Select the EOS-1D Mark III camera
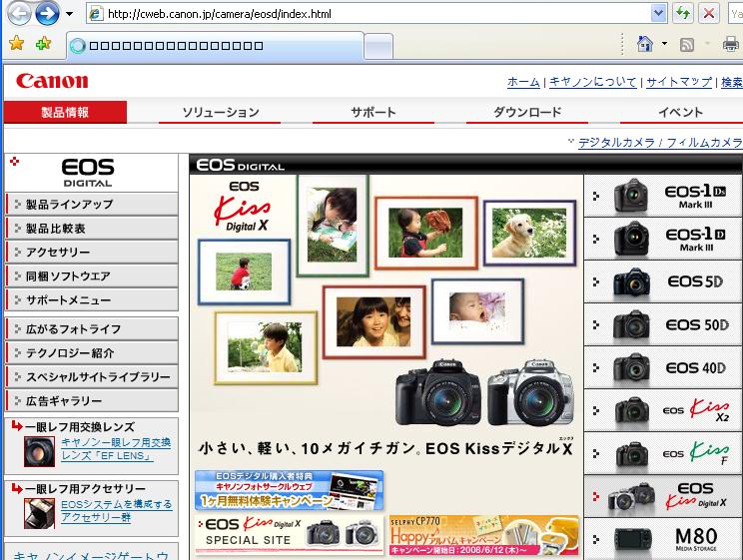This screenshot has height=560, width=743. [663, 239]
